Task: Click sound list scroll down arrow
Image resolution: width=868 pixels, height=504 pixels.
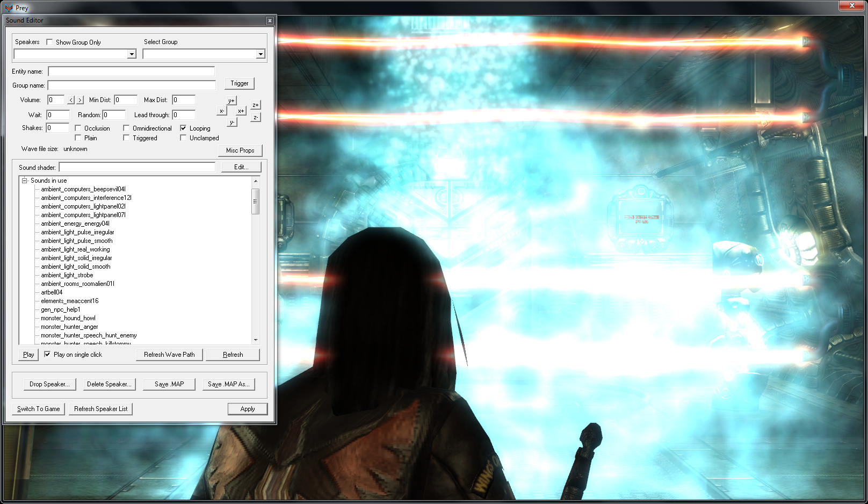Action: (256, 340)
